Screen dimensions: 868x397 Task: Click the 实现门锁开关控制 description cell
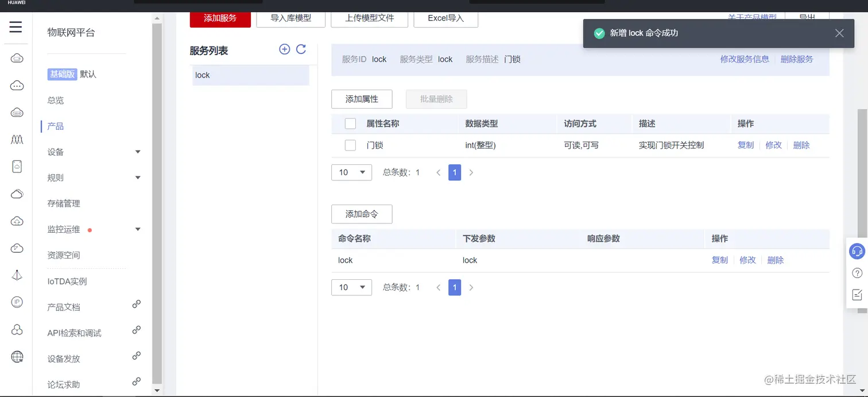(x=671, y=145)
